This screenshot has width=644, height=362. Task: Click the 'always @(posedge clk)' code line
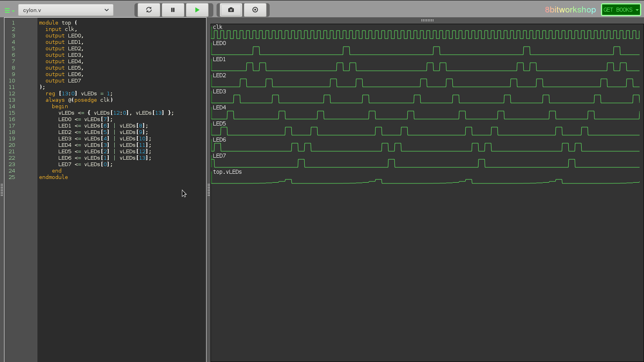79,100
